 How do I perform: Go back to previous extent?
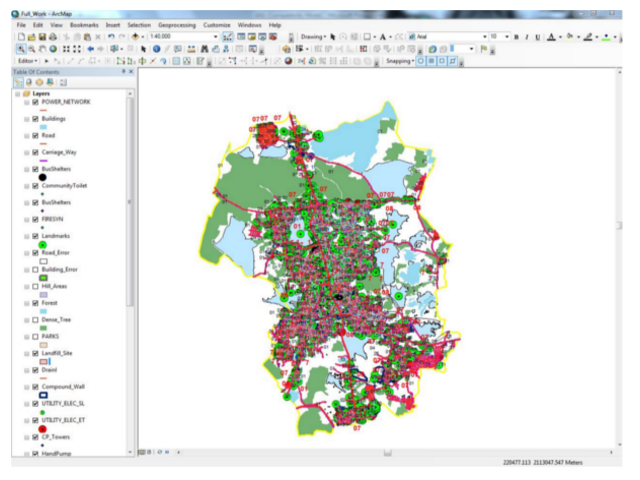pos(91,49)
